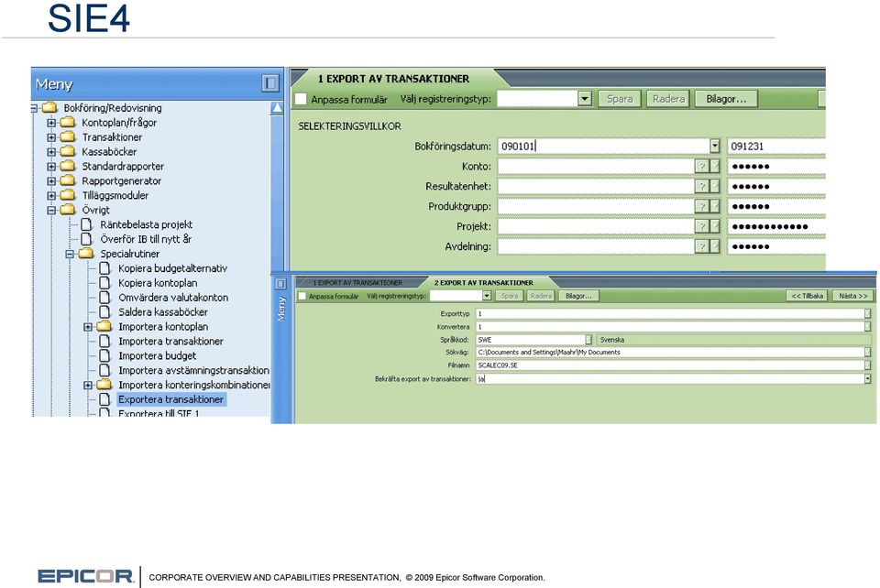Tick Anpassa formulär in the upper export form
Screen dimensions: 880x588
(302, 99)
